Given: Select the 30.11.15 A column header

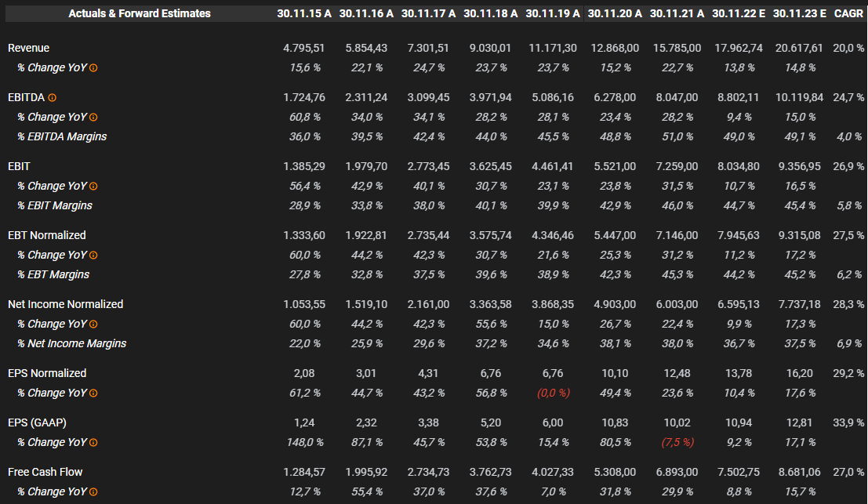Looking at the screenshot, I should tap(304, 13).
